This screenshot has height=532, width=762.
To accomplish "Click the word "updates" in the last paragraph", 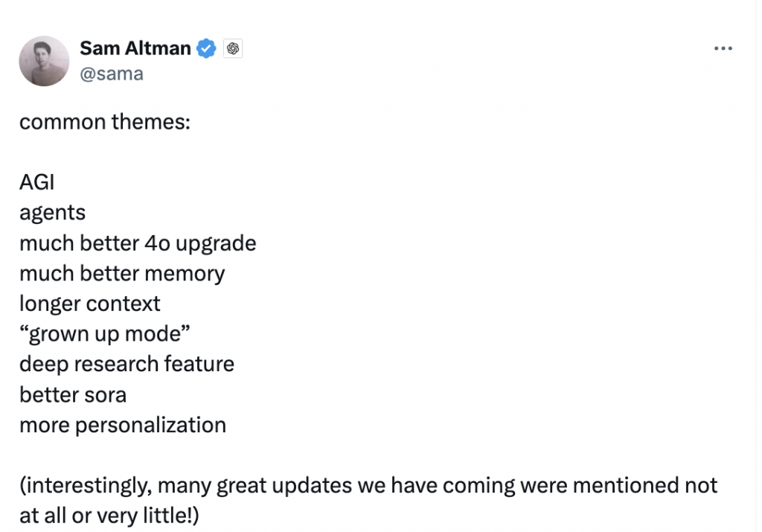I will 312,485.
